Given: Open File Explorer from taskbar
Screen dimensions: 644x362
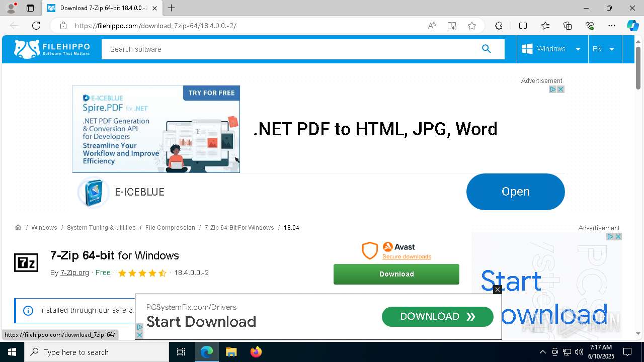Looking at the screenshot, I should (x=231, y=352).
